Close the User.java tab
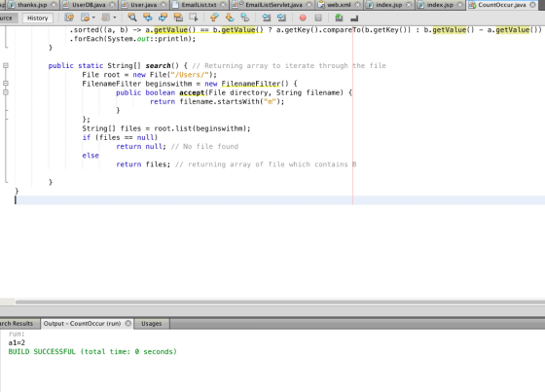The height and width of the screenshot is (392, 545). click(164, 5)
